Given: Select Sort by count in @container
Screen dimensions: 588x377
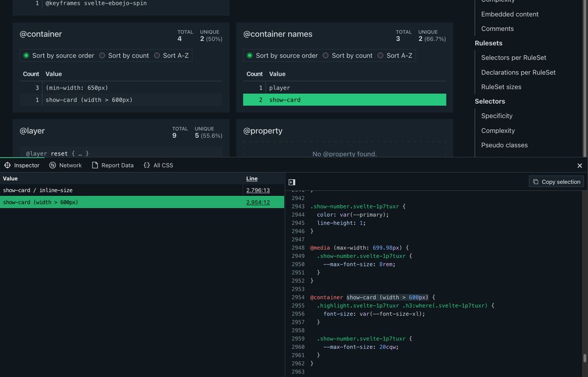Looking at the screenshot, I should 124,55.
